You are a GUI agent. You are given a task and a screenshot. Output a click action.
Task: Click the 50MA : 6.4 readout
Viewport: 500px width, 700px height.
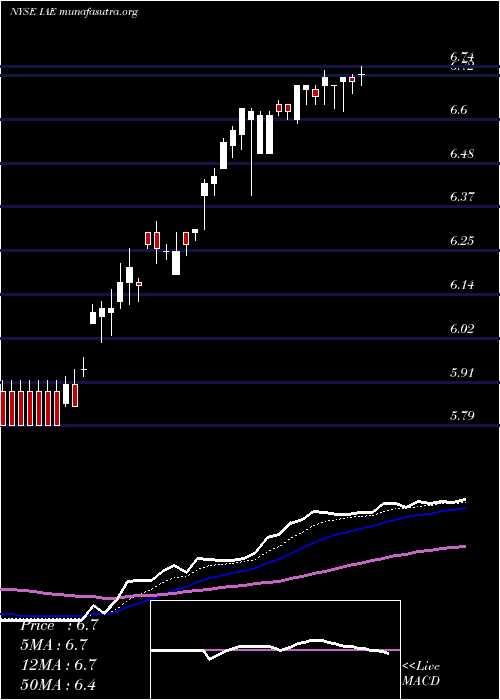(x=58, y=684)
